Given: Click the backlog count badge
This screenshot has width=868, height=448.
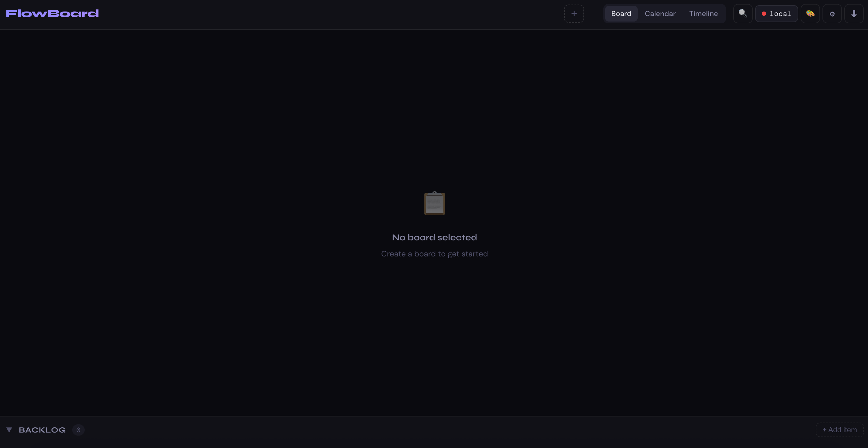Looking at the screenshot, I should (78, 430).
